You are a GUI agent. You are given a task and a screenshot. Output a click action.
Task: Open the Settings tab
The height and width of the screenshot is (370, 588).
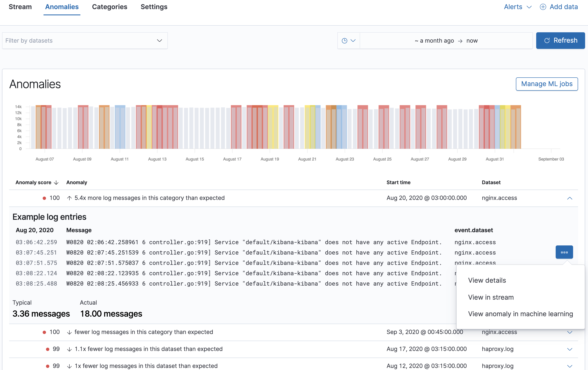pos(154,7)
